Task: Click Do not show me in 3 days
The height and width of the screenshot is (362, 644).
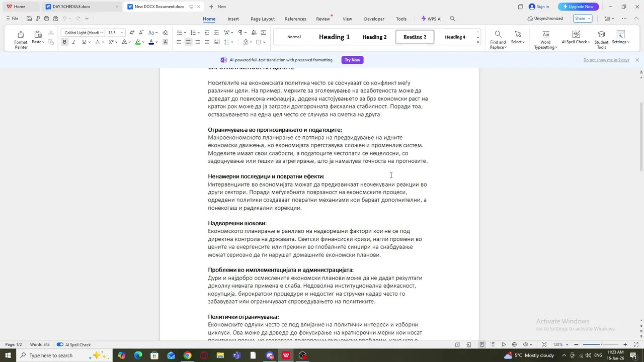Action: 606,60
